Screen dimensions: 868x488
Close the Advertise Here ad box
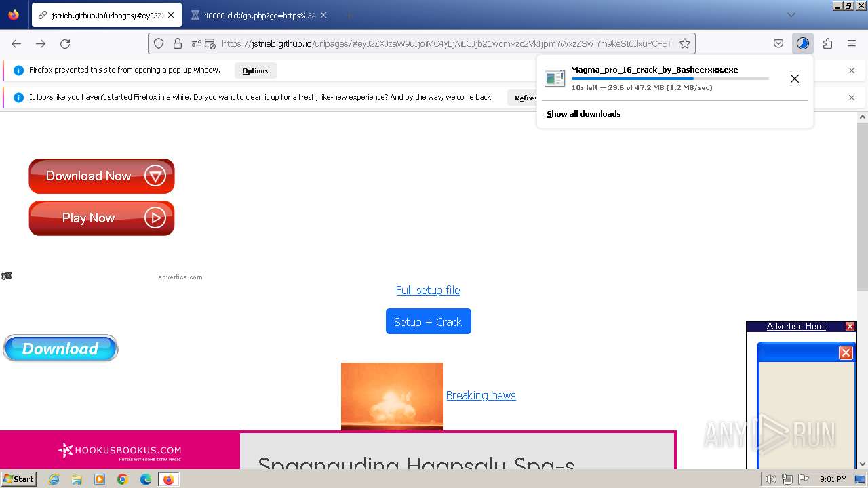(850, 326)
